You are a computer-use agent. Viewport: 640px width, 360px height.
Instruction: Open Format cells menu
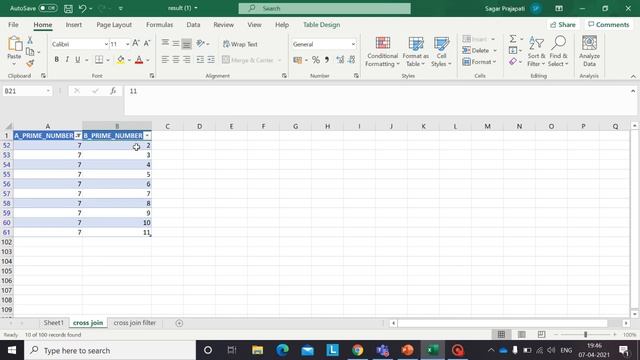click(x=479, y=62)
